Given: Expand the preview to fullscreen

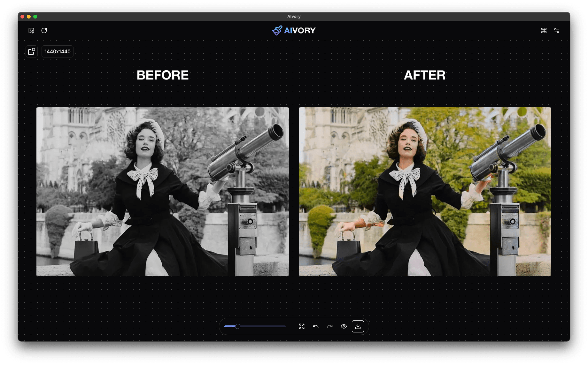Looking at the screenshot, I should click(301, 326).
